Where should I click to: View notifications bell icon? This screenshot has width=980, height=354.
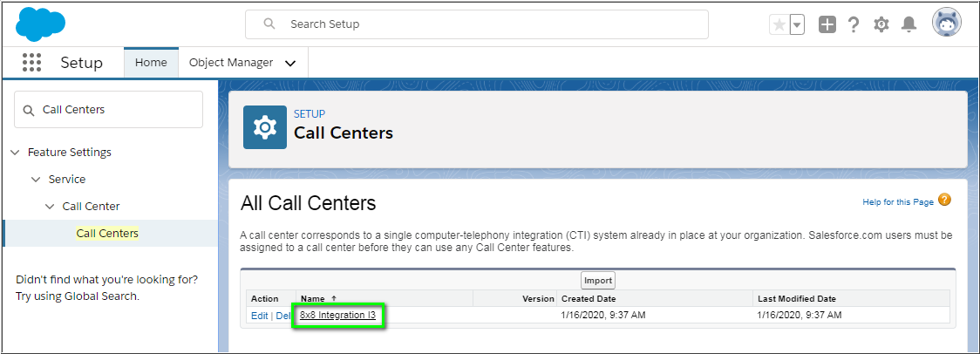pyautogui.click(x=909, y=25)
